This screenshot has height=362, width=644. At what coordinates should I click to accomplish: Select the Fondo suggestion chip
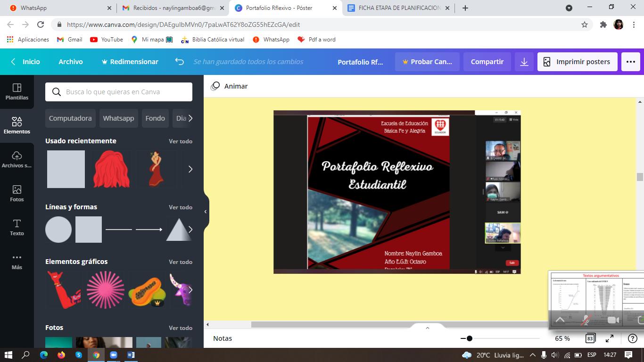tap(155, 118)
